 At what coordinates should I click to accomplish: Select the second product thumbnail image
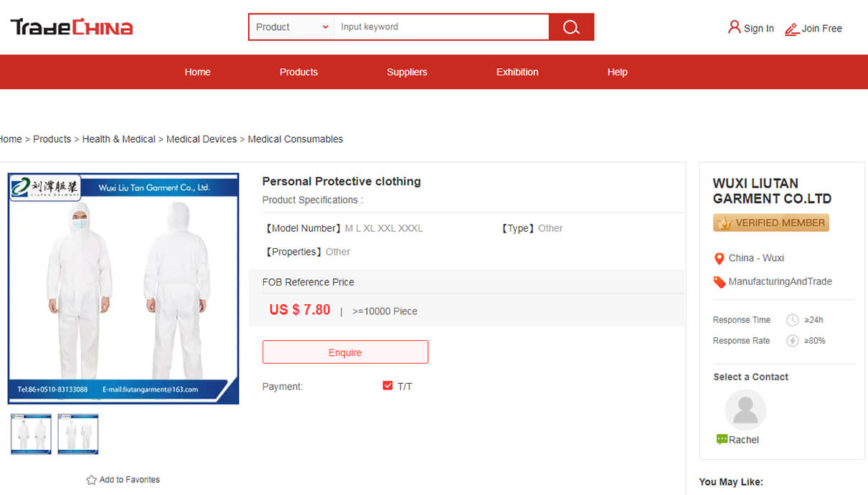click(x=78, y=434)
